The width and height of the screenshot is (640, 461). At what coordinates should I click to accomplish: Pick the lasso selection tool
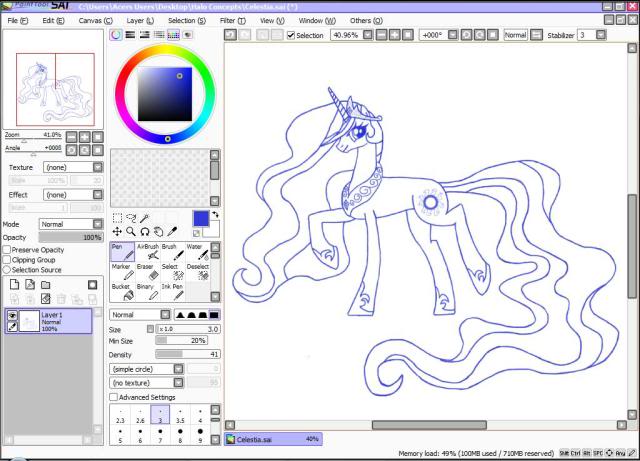[x=131, y=218]
